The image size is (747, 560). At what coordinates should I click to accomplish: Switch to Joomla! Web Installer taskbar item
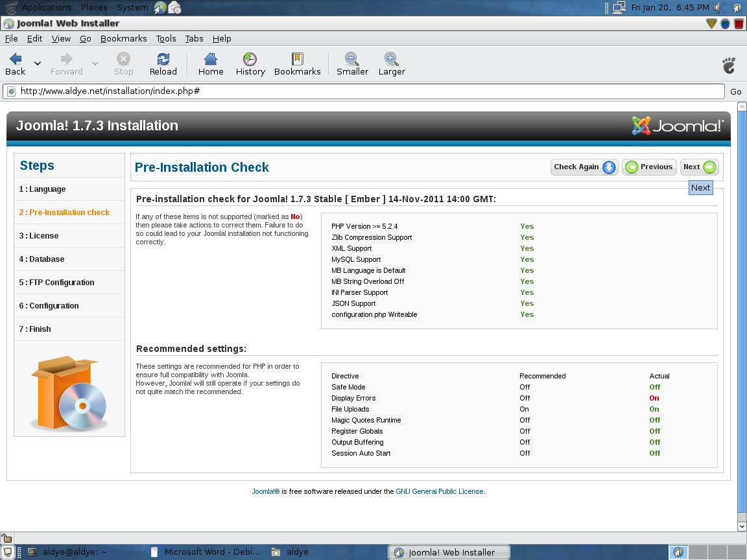point(449,552)
